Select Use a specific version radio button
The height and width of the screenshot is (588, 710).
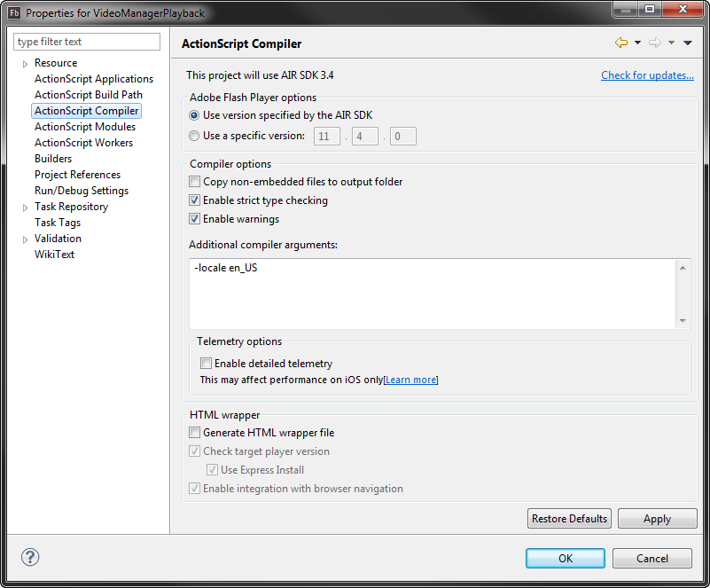coord(194,136)
